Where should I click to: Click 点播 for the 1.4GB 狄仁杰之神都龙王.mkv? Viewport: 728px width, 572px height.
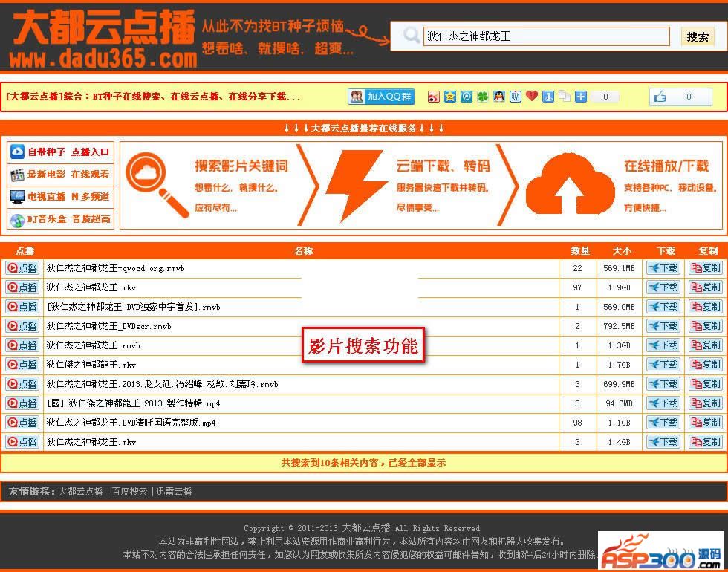(x=22, y=441)
